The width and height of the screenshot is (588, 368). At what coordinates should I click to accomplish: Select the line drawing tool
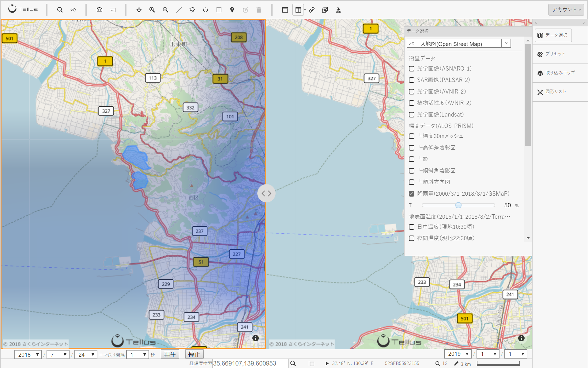click(179, 10)
